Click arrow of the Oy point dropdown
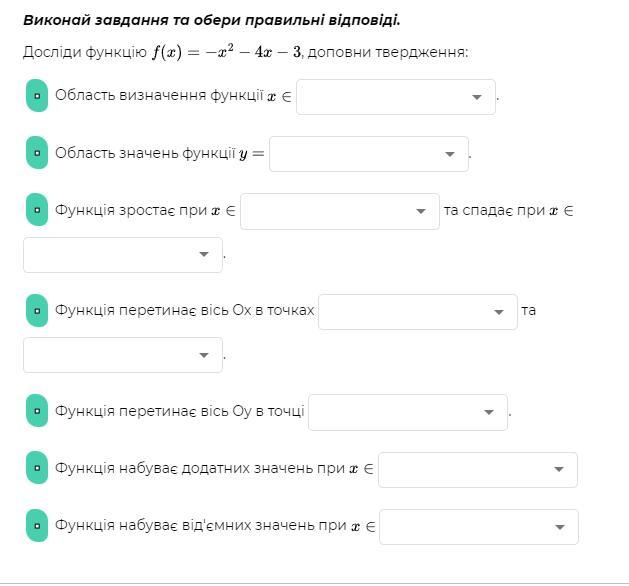The image size is (629, 586). point(488,413)
